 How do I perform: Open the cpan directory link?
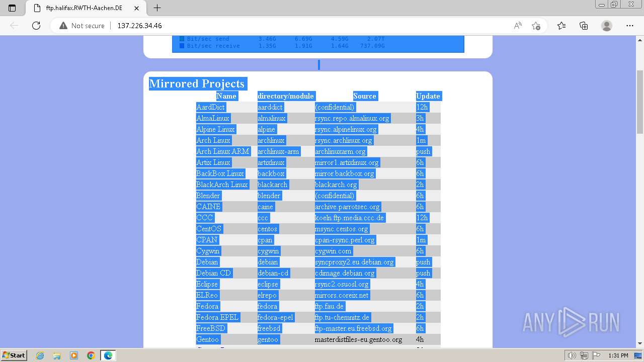pyautogui.click(x=265, y=240)
